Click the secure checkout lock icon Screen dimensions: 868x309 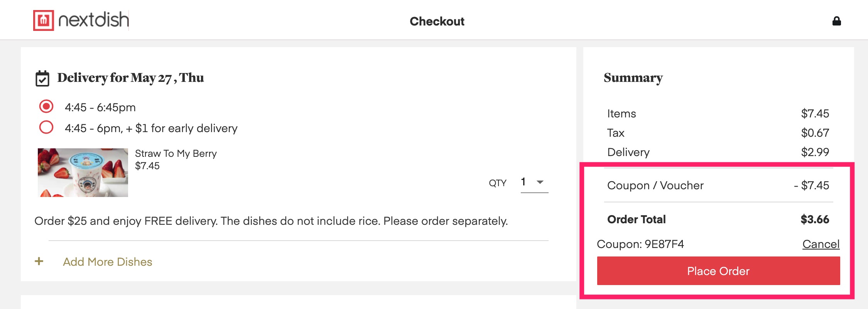[836, 21]
